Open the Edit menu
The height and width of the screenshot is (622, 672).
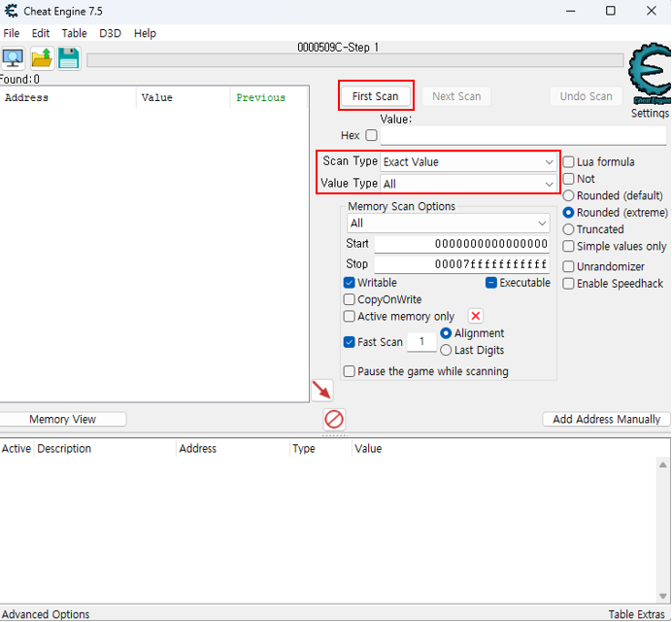click(41, 33)
